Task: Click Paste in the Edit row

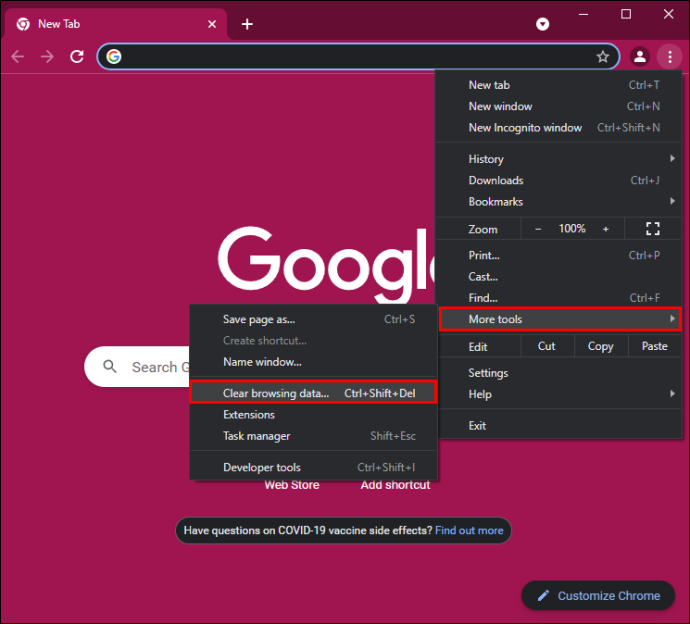Action: coord(655,346)
